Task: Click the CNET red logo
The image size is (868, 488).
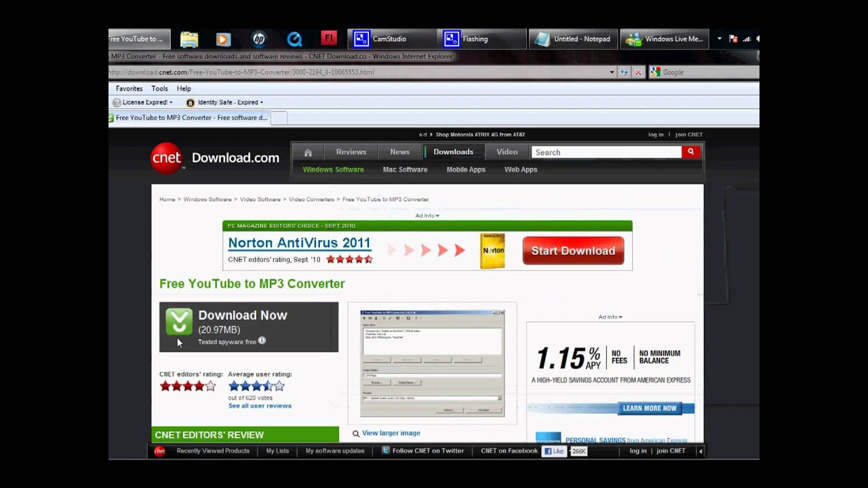Action: 167,158
